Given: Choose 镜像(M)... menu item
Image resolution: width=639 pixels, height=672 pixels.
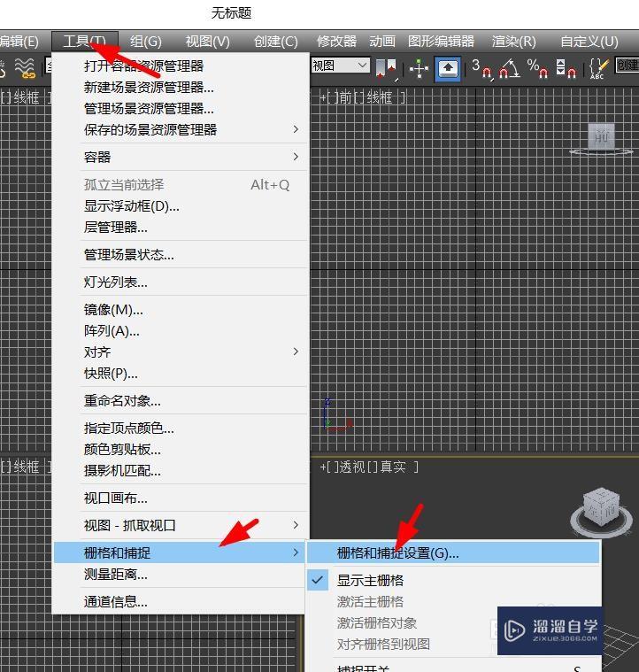Looking at the screenshot, I should 180,309.
